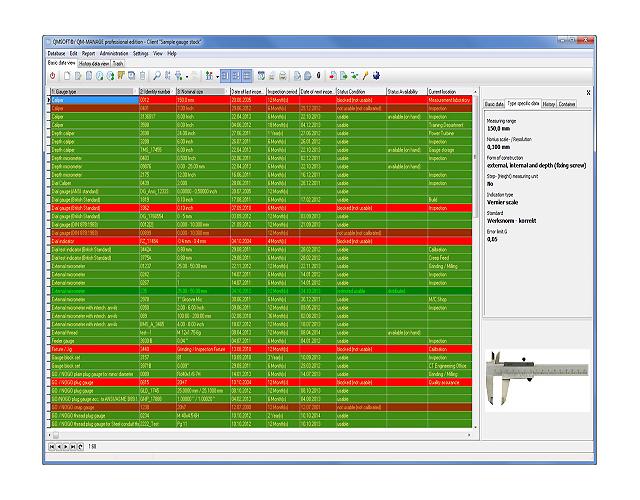Click the yellow key toolbar icon
Viewport: 640px width, 500px height.
point(366,76)
